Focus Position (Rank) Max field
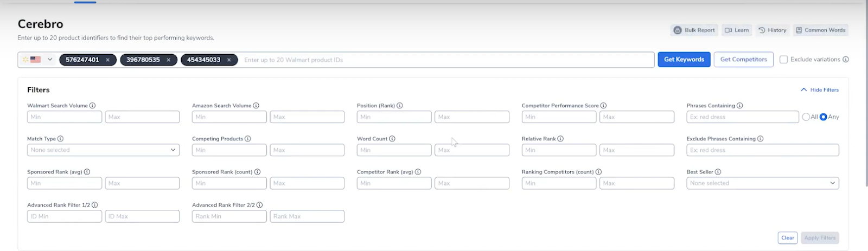Viewport: 868px width, 251px height. (472, 117)
